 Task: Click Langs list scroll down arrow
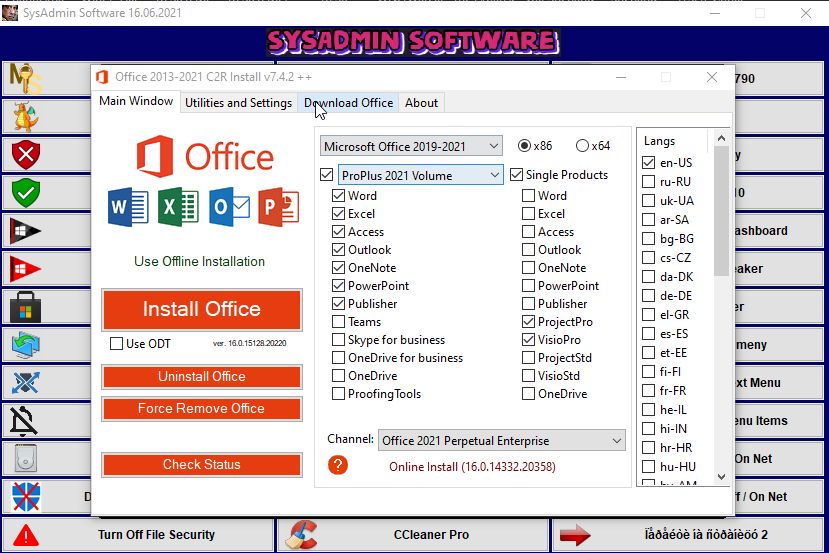click(721, 477)
